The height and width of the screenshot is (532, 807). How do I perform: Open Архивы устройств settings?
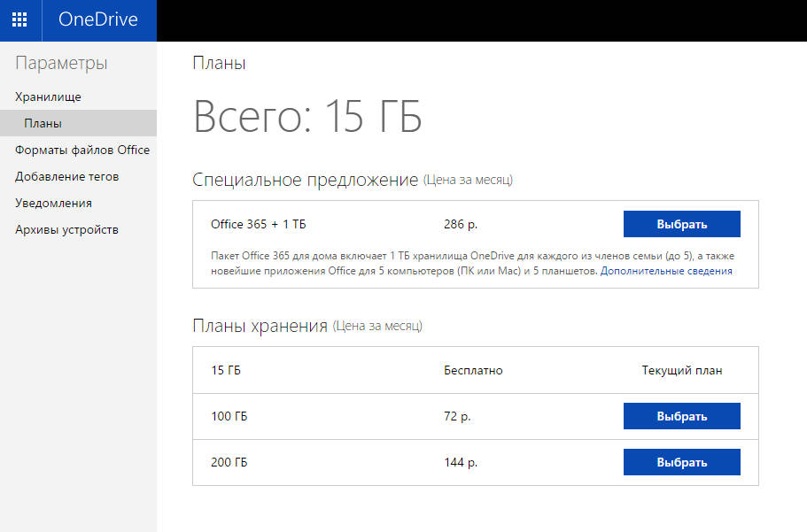pos(67,229)
